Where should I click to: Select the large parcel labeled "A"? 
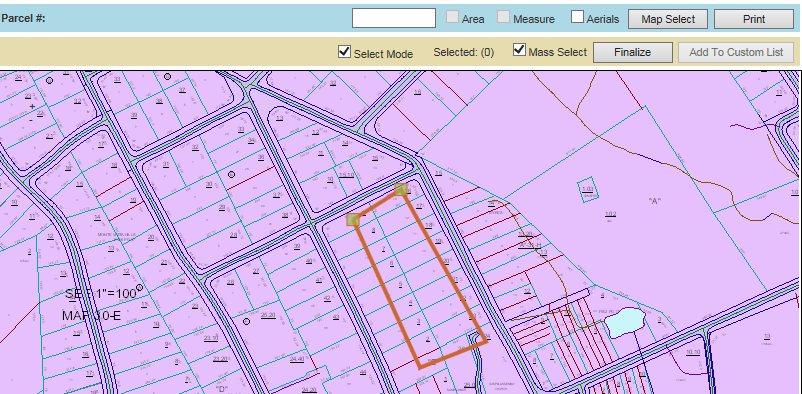click(654, 201)
